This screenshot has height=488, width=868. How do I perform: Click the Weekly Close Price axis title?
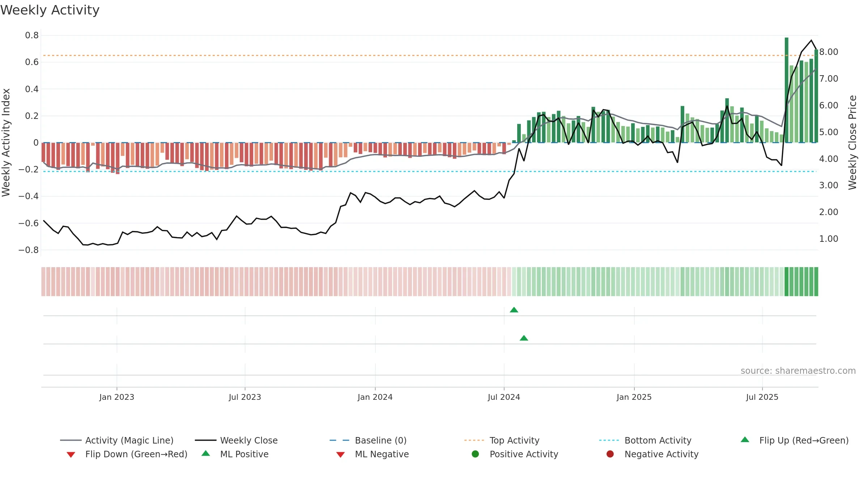(x=852, y=142)
